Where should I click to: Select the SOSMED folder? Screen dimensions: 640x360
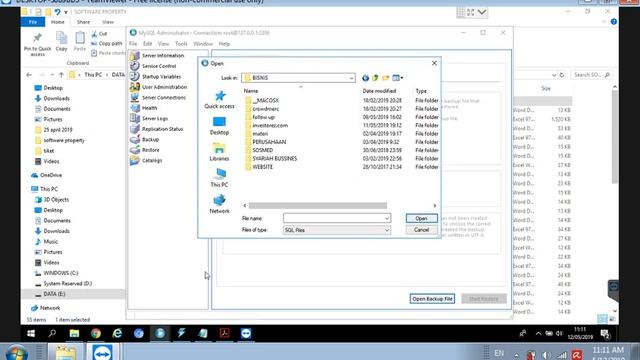pyautogui.click(x=262, y=150)
